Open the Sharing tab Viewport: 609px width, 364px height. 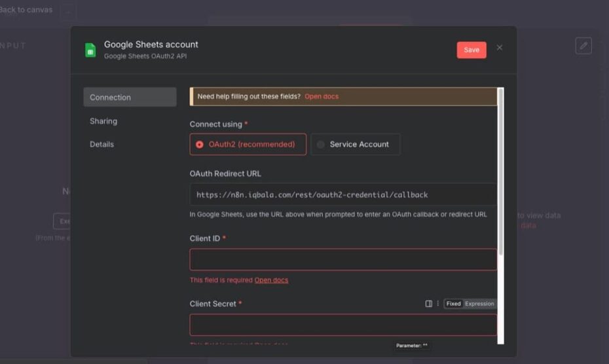coord(103,121)
